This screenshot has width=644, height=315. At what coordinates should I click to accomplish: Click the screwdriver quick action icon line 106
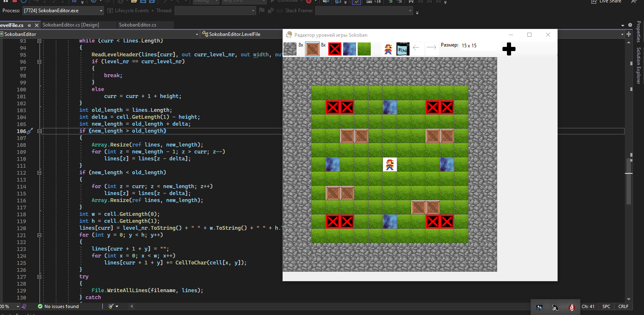(30, 131)
